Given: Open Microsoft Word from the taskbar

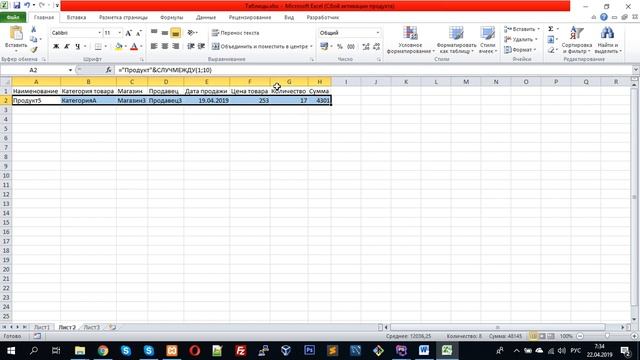Looking at the screenshot, I should tap(424, 350).
